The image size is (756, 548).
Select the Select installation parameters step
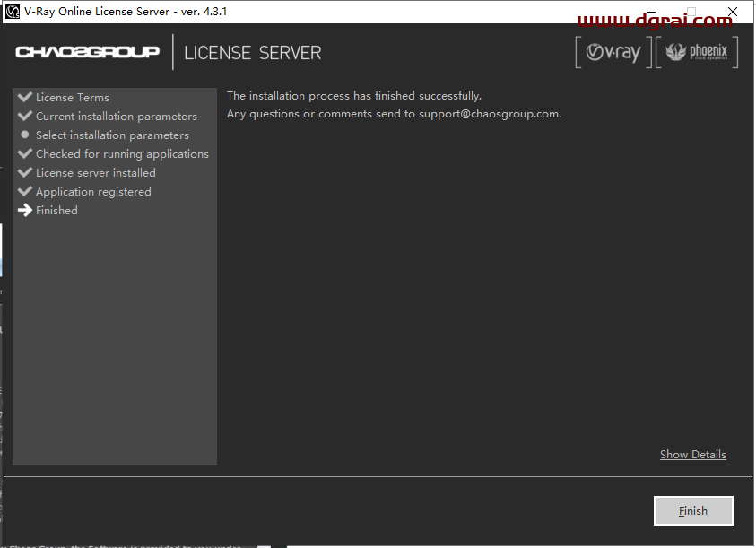[x=112, y=135]
